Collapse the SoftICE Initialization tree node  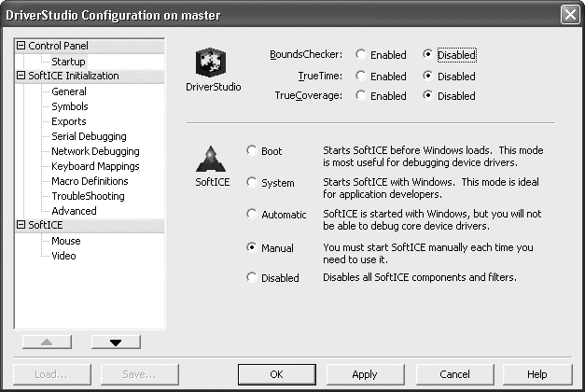21,77
